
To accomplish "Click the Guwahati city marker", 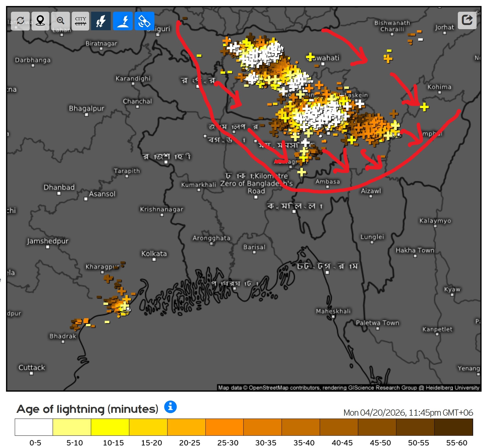I will pyautogui.click(x=323, y=64).
